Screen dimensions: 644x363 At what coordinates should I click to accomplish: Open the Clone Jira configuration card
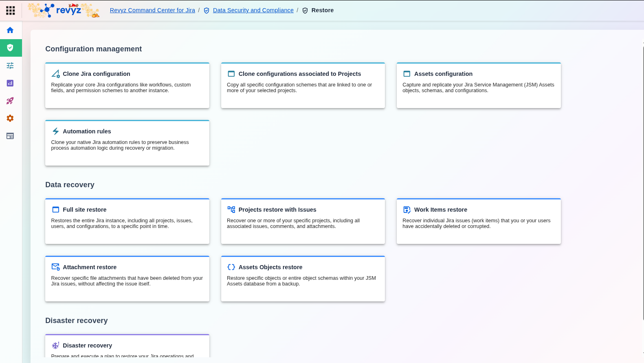pyautogui.click(x=127, y=86)
